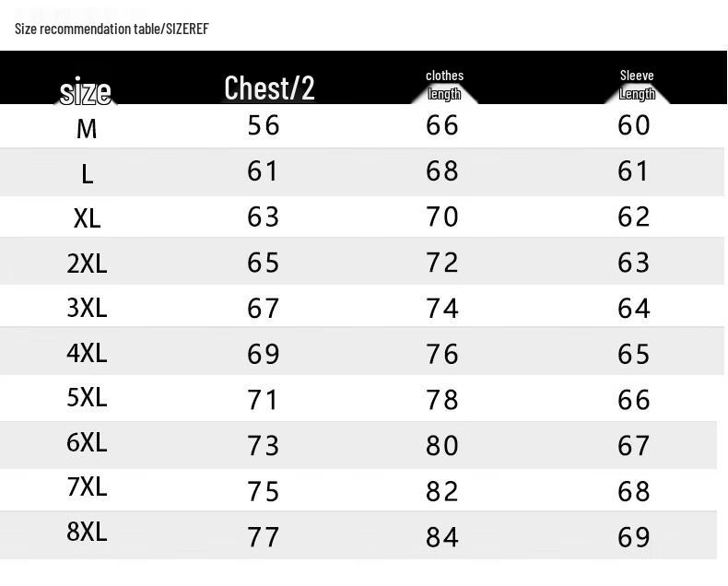728x586 pixels.
Task: Select clothes length value 80 for 6XL
Action: 442,445
